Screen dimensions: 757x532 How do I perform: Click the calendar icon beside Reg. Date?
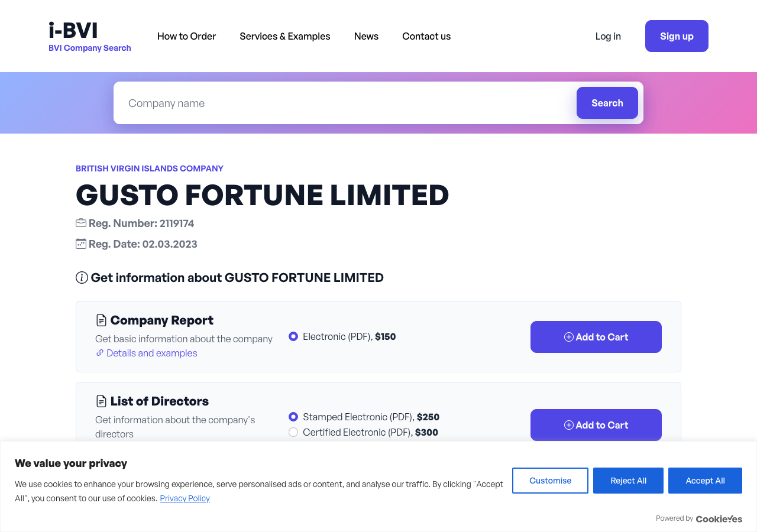click(x=81, y=244)
